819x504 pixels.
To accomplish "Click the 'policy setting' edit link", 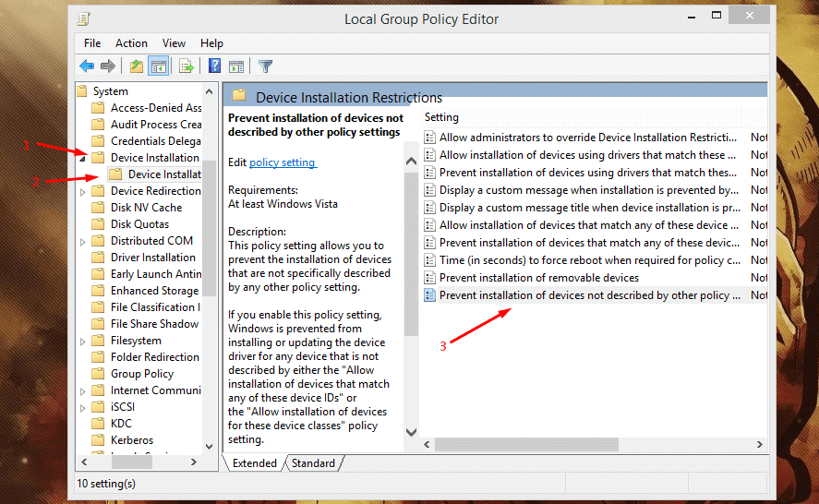I will pos(283,162).
